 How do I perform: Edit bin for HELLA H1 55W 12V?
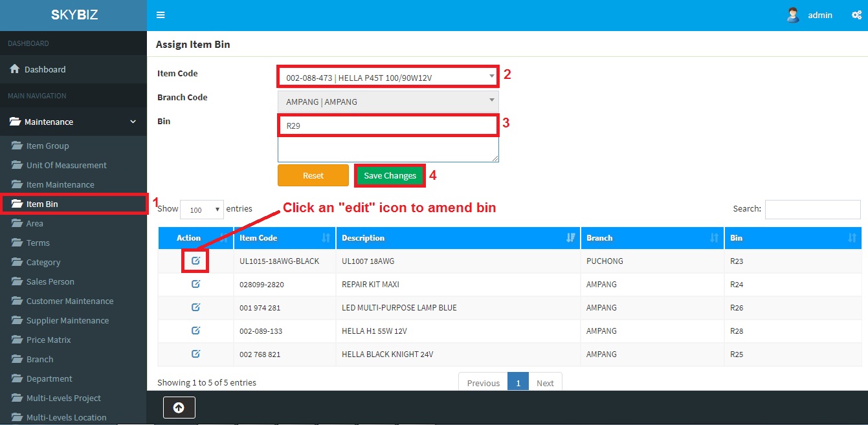(x=195, y=331)
